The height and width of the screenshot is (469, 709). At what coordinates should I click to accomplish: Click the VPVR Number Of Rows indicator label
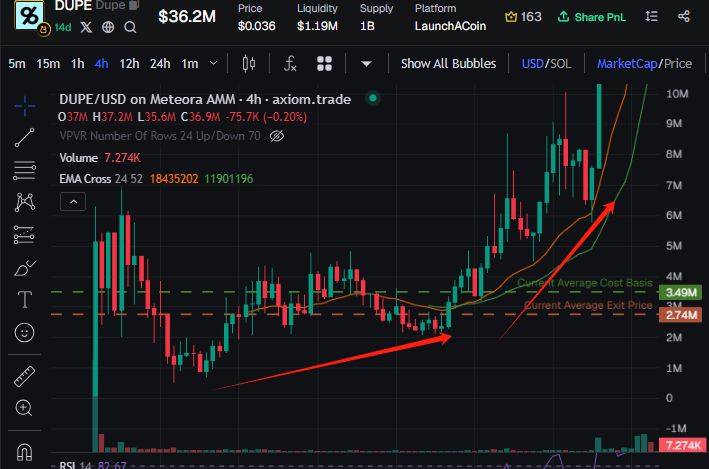pos(160,136)
